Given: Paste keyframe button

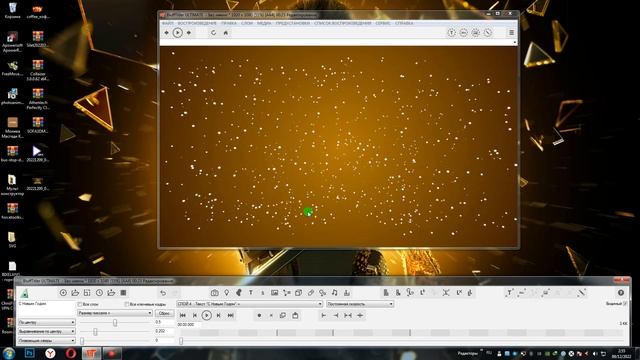Looking at the screenshot, I should [295, 316].
